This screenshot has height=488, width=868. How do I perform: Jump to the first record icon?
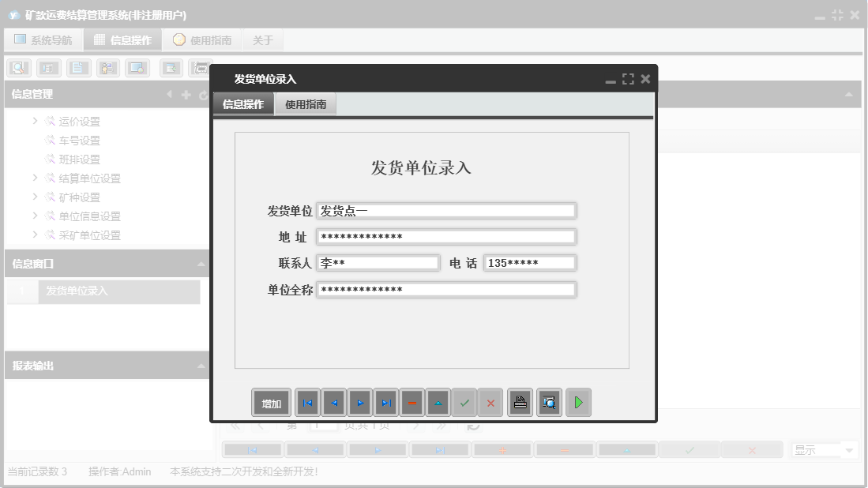(307, 402)
